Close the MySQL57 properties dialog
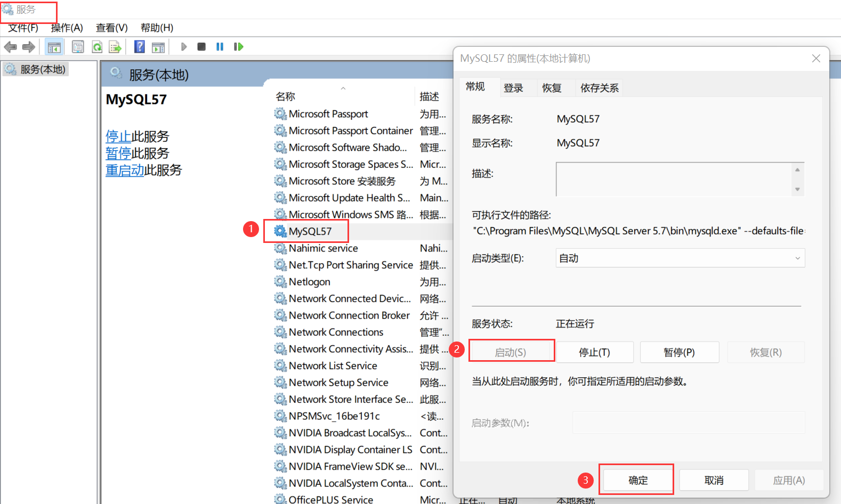The width and height of the screenshot is (841, 504). [x=816, y=59]
